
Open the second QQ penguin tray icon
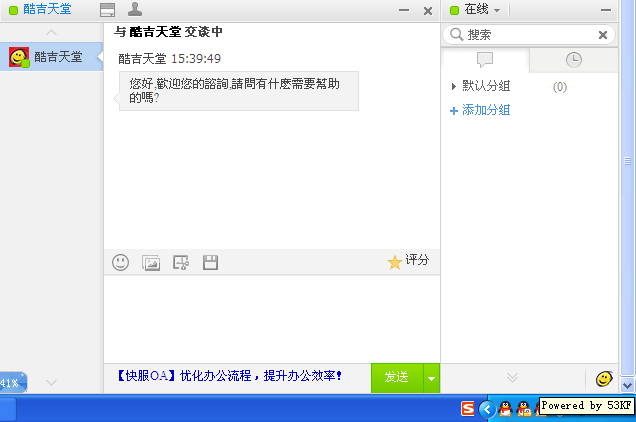[x=524, y=409]
